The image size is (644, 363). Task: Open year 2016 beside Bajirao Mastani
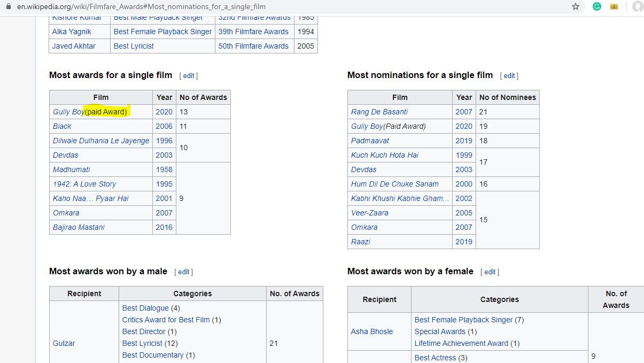[x=164, y=227]
